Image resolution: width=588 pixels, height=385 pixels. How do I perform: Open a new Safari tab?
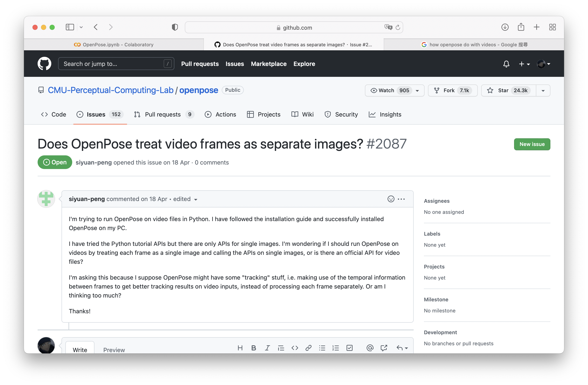[x=536, y=27]
